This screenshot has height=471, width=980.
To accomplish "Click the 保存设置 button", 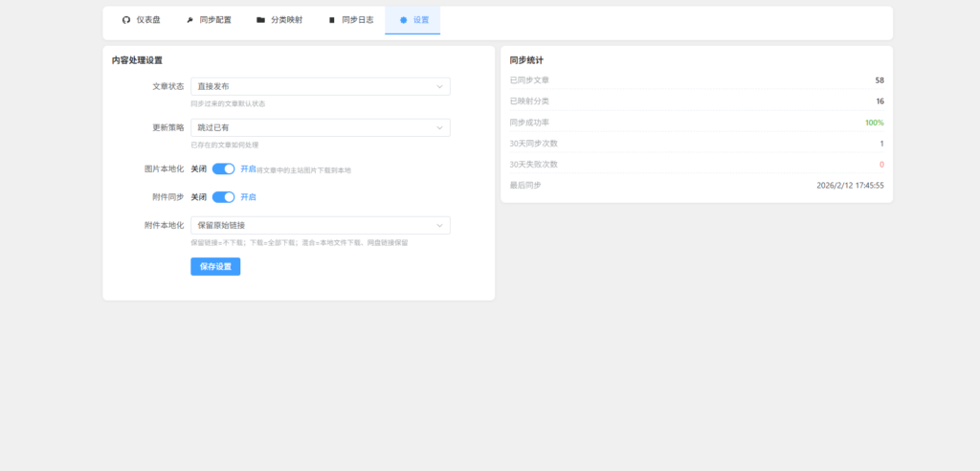I will tap(215, 266).
